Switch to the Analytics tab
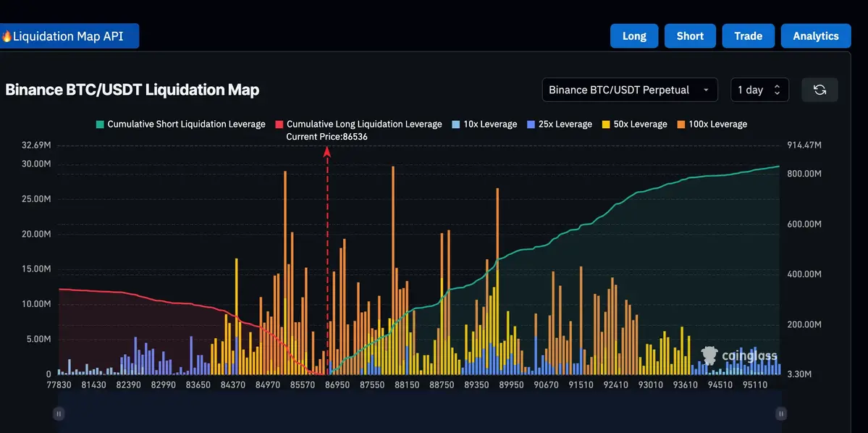Image resolution: width=868 pixels, height=433 pixels. [x=815, y=35]
